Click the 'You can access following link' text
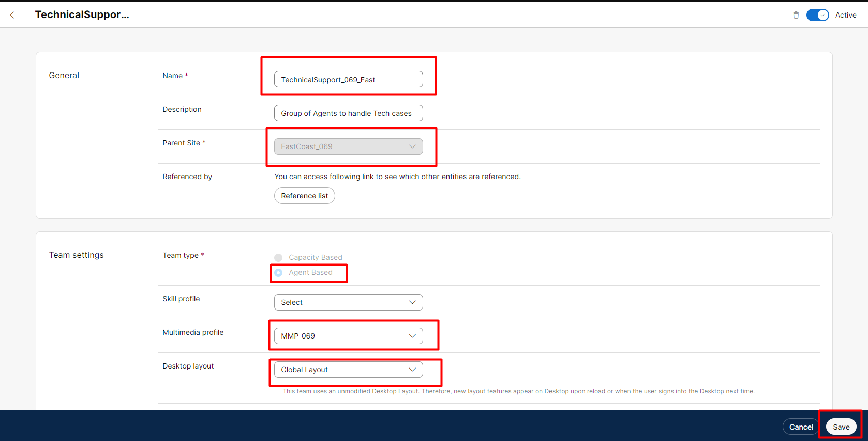 click(397, 177)
